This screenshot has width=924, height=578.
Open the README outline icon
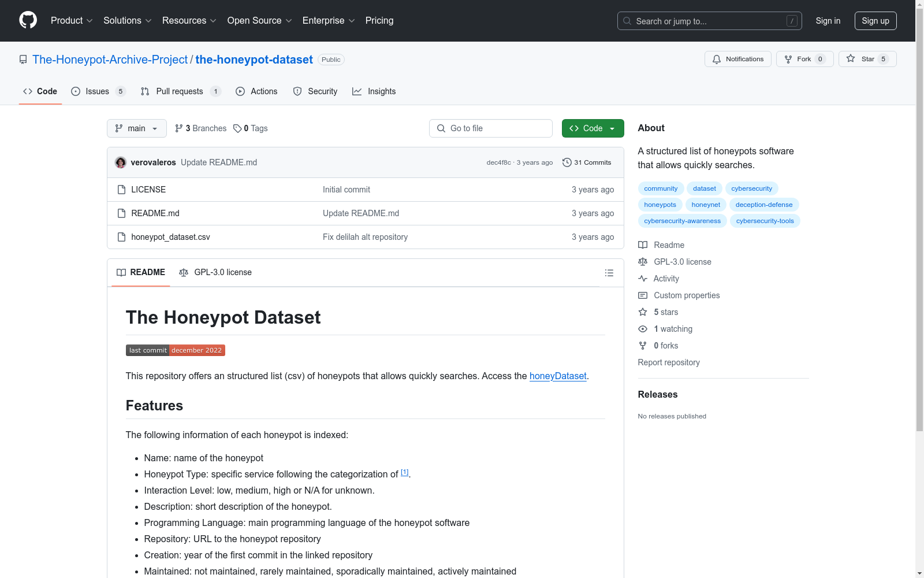[609, 273]
